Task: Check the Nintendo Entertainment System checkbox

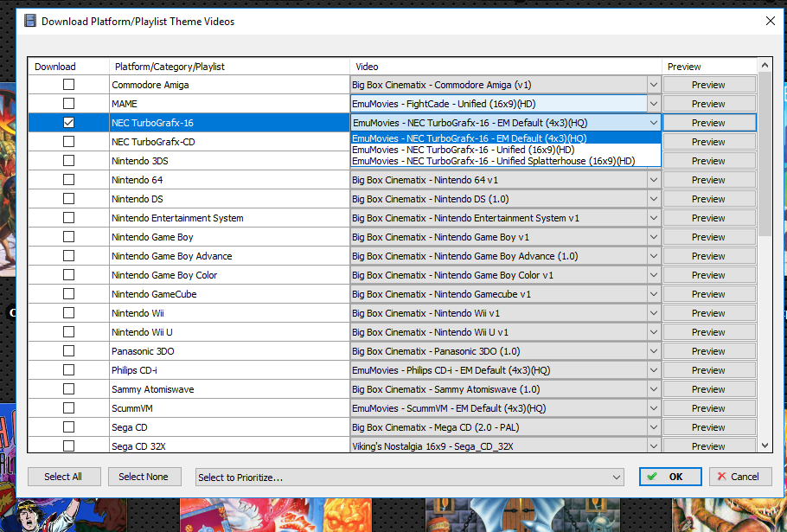Action: (x=69, y=218)
